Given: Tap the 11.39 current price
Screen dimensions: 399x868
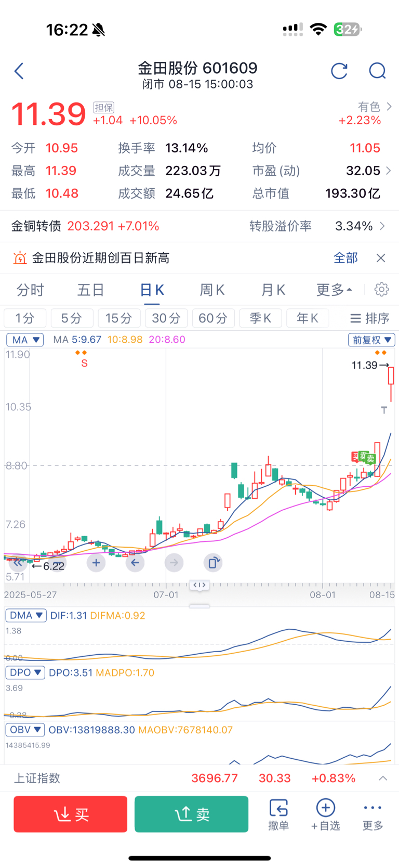Looking at the screenshot, I should (48, 114).
